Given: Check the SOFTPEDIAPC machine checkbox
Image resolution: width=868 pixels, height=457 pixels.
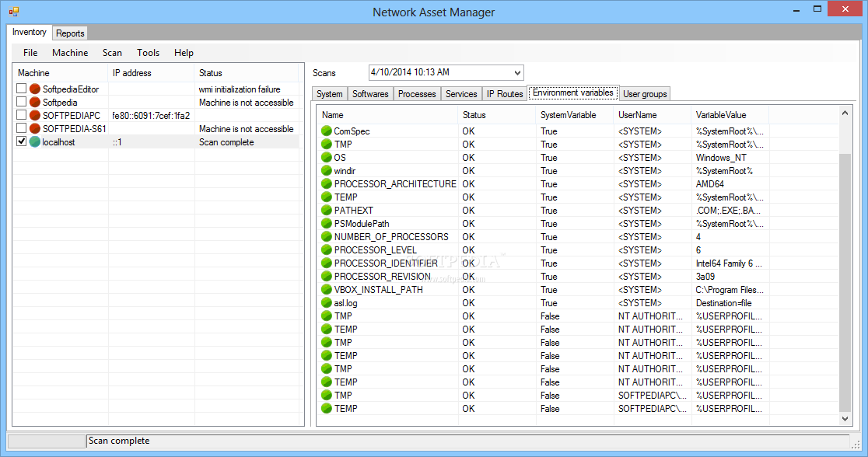Looking at the screenshot, I should (21, 115).
